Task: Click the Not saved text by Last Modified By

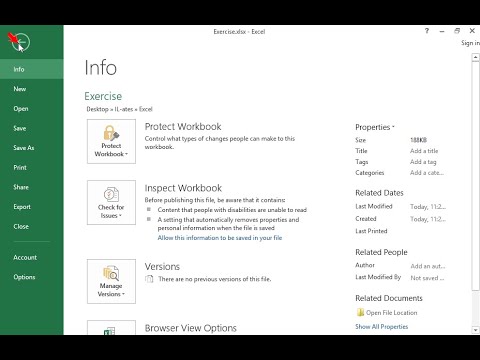Action: [427, 278]
